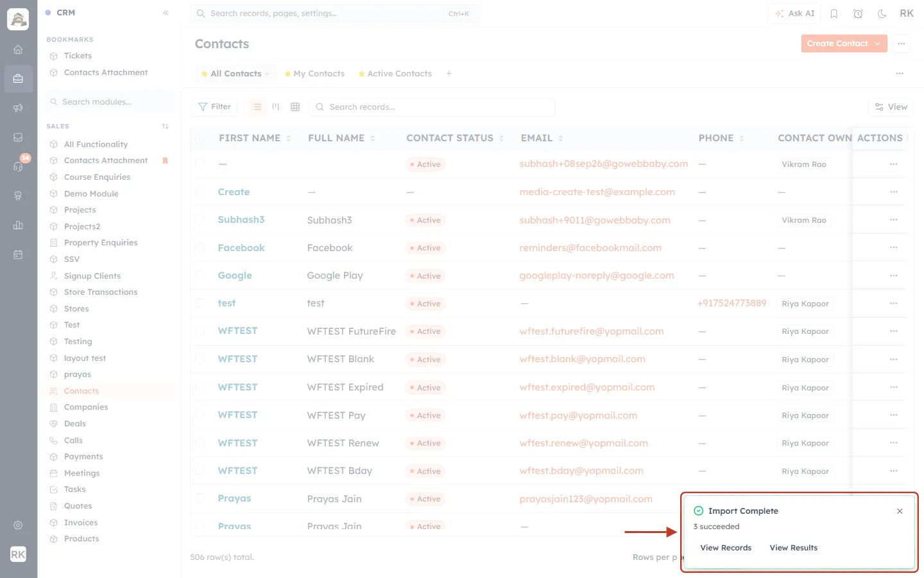924x578 pixels.
Task: Open the settings gear in left rail
Action: coord(18,525)
